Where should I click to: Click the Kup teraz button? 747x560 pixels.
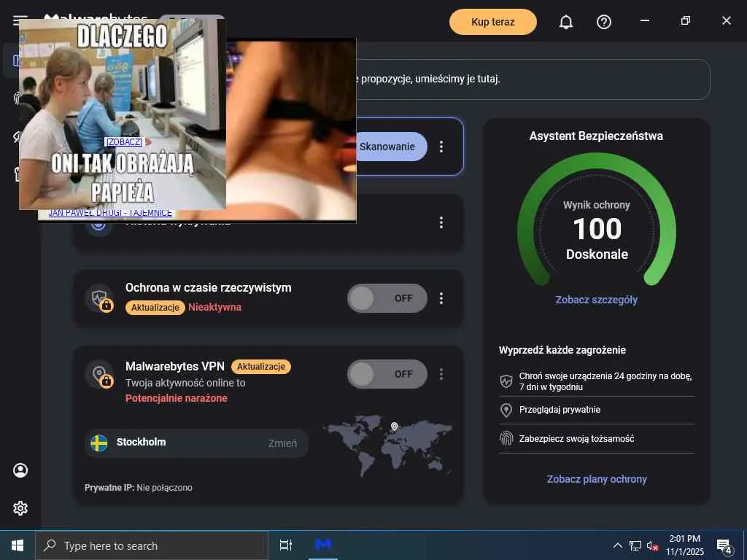(x=492, y=22)
